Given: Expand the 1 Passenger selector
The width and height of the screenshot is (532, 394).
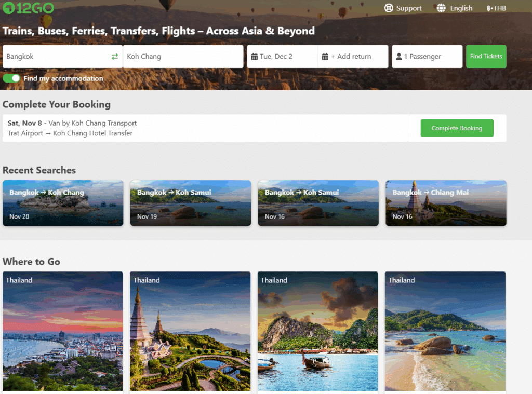Looking at the screenshot, I should [427, 57].
